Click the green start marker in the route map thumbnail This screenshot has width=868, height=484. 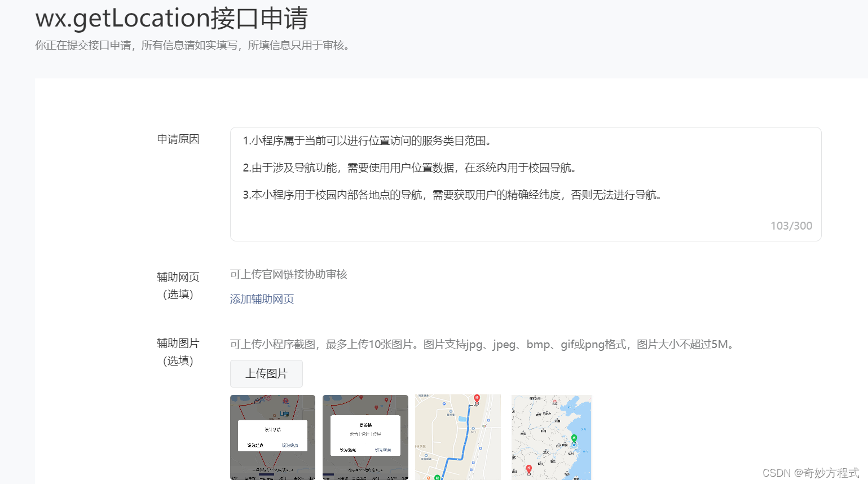[x=437, y=477]
